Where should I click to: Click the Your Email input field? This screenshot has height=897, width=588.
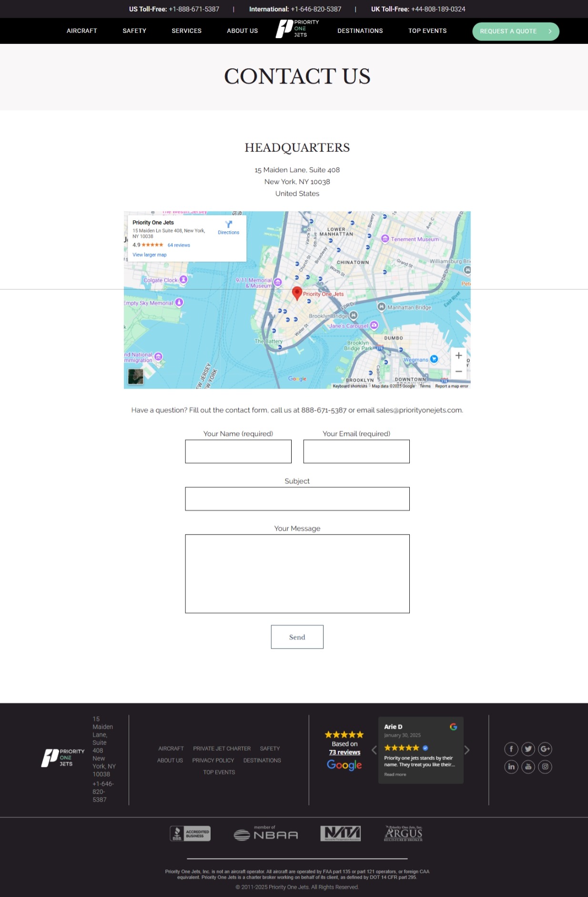pyautogui.click(x=356, y=452)
